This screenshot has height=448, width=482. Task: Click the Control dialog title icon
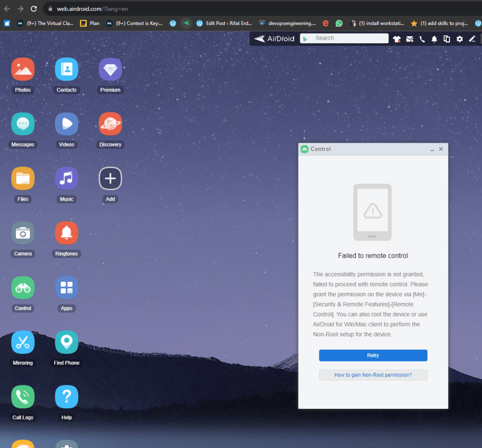(305, 149)
